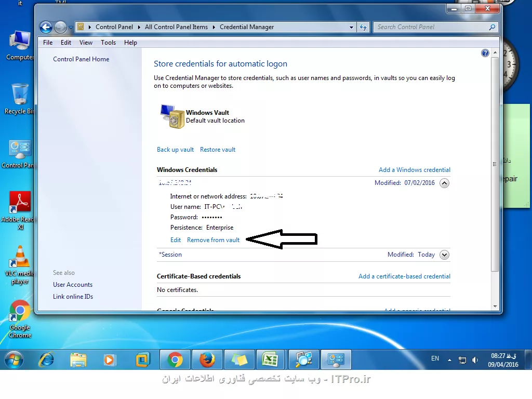The image size is (532, 399).
Task: Open the magnifier network taskbar icon
Action: point(303,360)
